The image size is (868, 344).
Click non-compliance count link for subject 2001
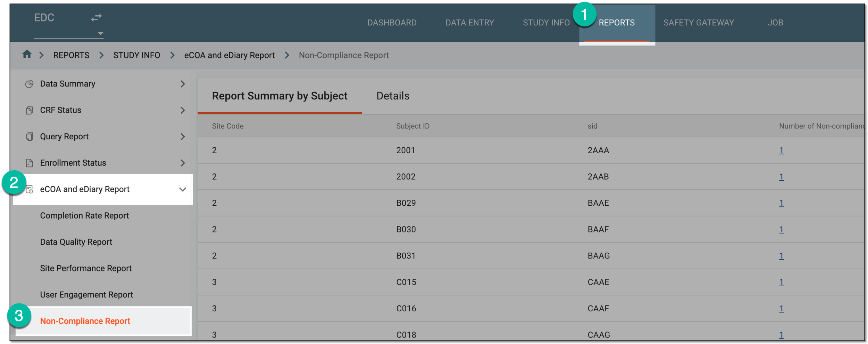781,150
